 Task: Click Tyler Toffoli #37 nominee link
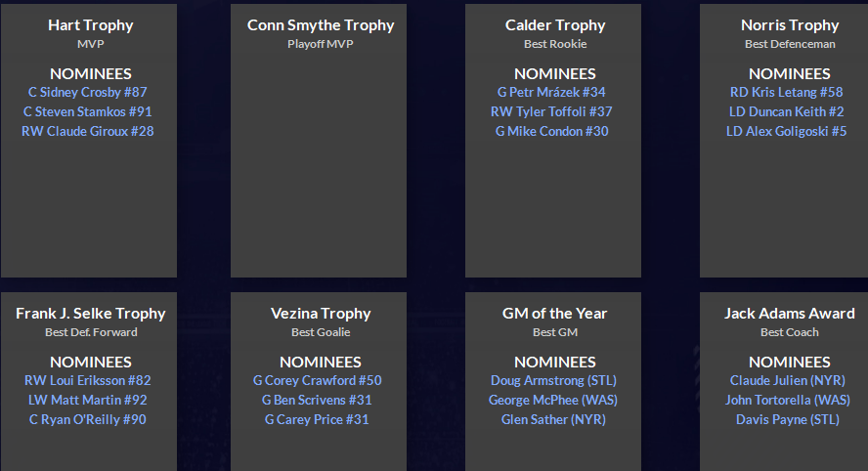click(x=551, y=111)
